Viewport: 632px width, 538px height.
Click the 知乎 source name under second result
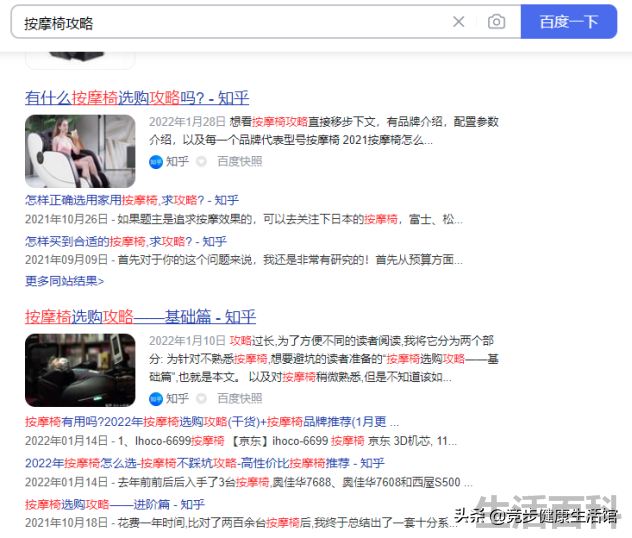tap(177, 399)
